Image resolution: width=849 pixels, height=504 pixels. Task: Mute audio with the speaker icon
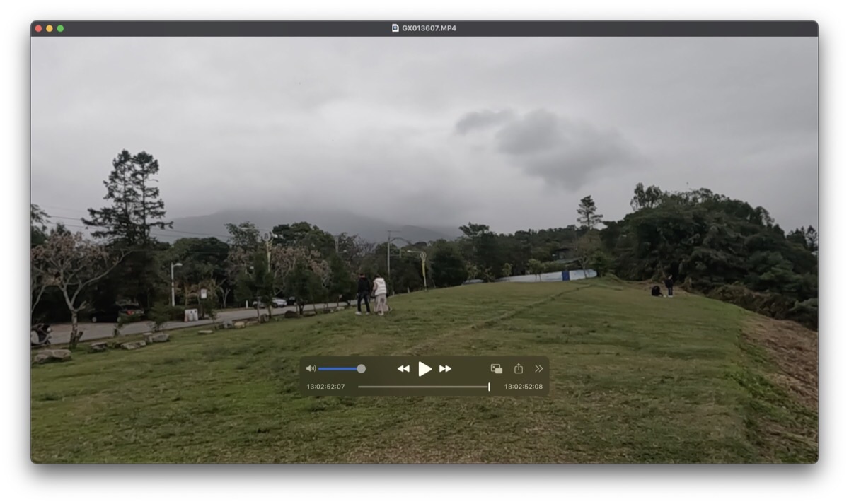tap(311, 368)
